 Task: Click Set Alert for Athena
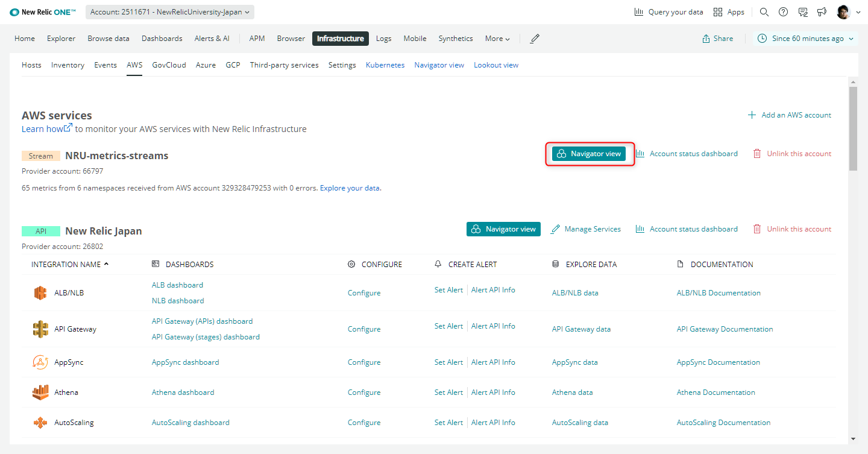(448, 393)
